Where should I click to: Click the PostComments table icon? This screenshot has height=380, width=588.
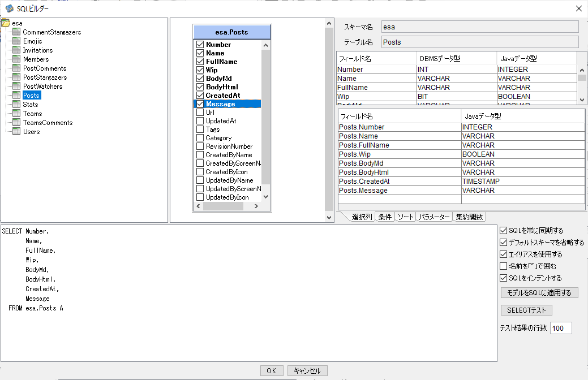click(x=16, y=68)
